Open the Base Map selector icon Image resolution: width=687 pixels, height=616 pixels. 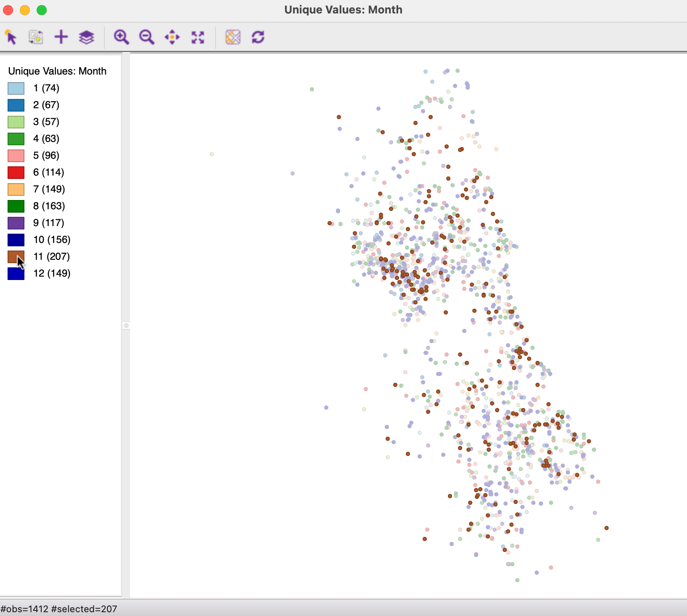click(x=233, y=37)
